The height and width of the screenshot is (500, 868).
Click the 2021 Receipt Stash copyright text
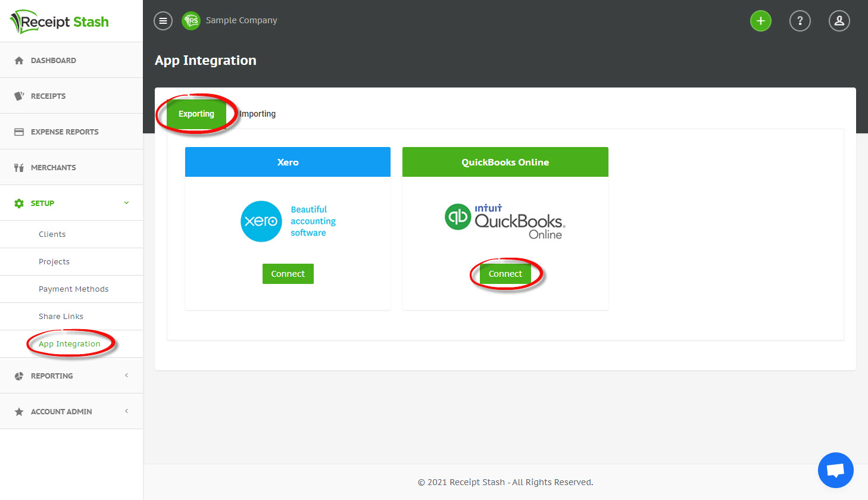[x=505, y=482]
